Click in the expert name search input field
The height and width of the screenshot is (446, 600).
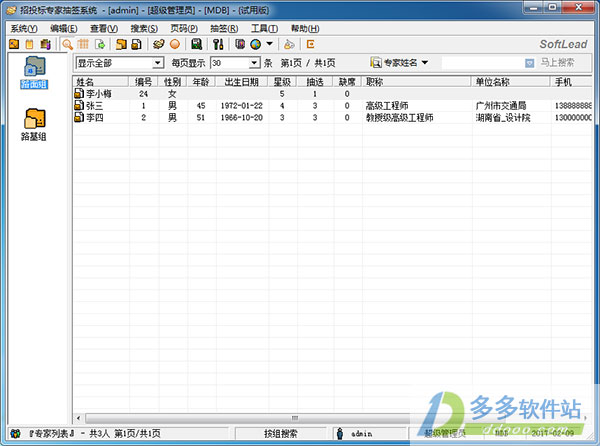coord(483,63)
